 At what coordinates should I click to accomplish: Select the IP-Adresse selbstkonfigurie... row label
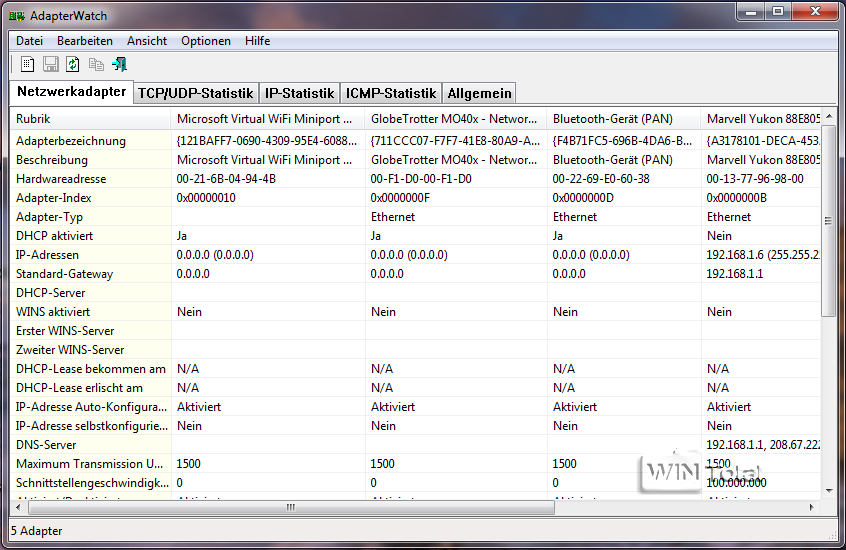(92, 426)
